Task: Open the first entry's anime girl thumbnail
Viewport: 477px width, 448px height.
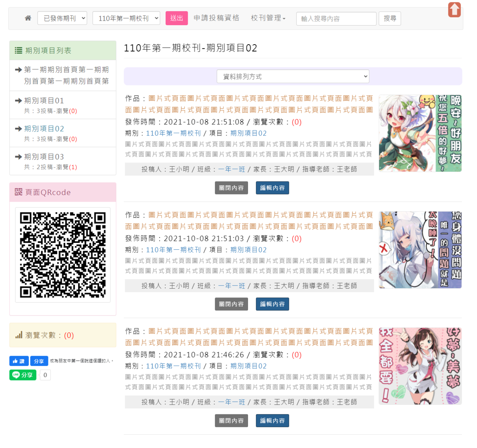Action: pos(420,133)
